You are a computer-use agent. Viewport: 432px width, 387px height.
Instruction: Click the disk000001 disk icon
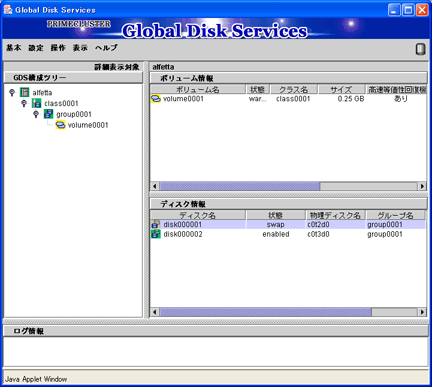click(156, 224)
